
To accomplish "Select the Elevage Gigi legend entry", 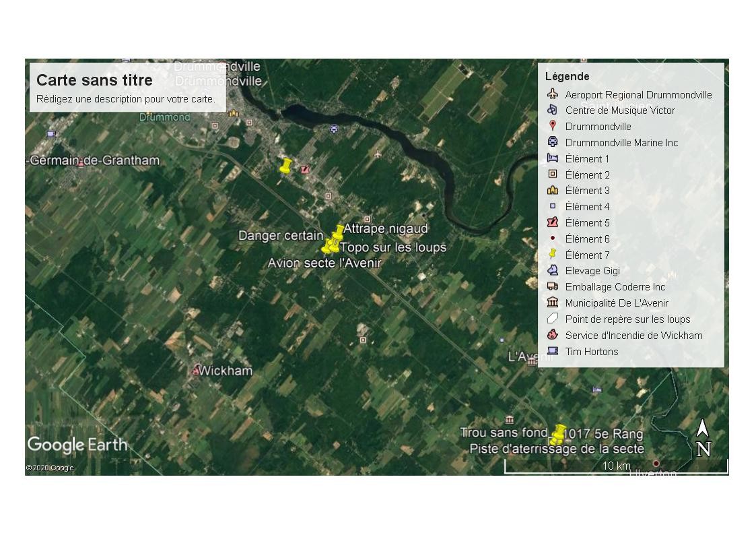I will [592, 271].
